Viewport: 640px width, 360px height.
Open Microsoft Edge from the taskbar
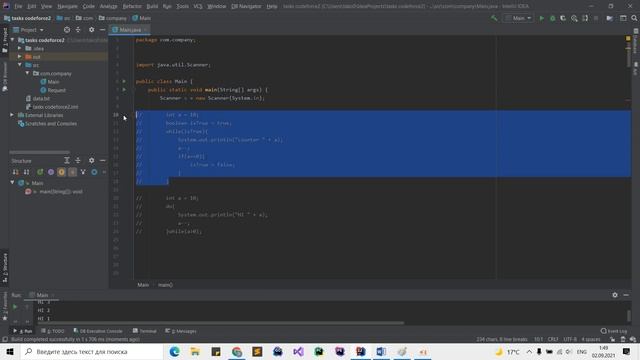click(175, 351)
